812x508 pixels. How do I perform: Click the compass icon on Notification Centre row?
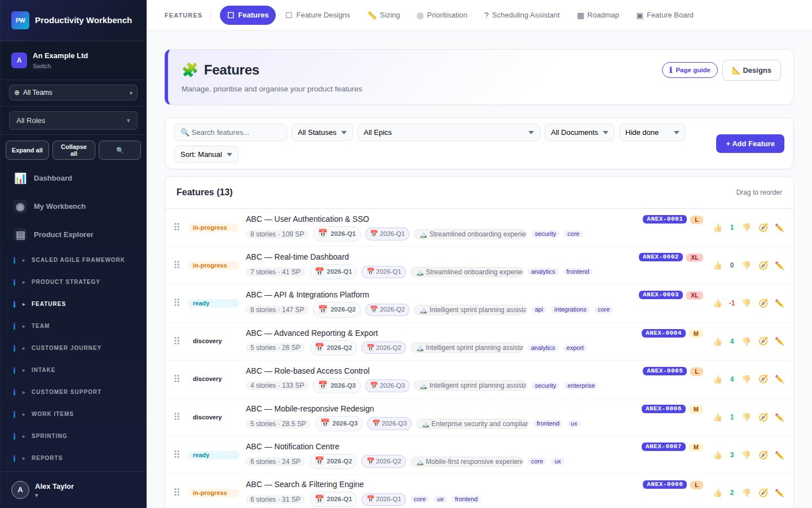pyautogui.click(x=763, y=455)
